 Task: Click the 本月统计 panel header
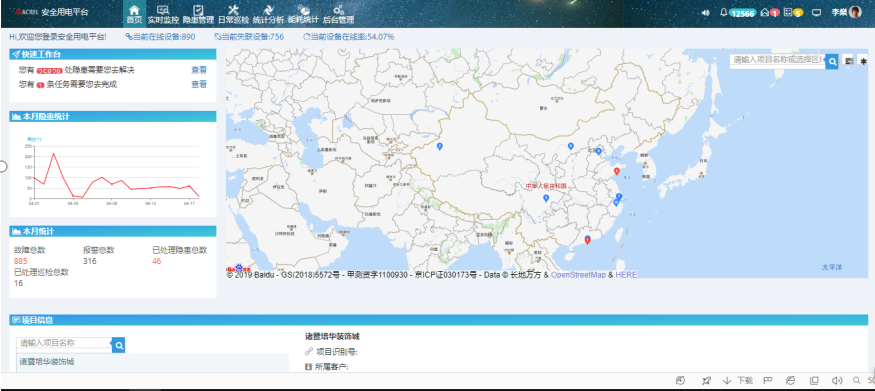tap(113, 231)
